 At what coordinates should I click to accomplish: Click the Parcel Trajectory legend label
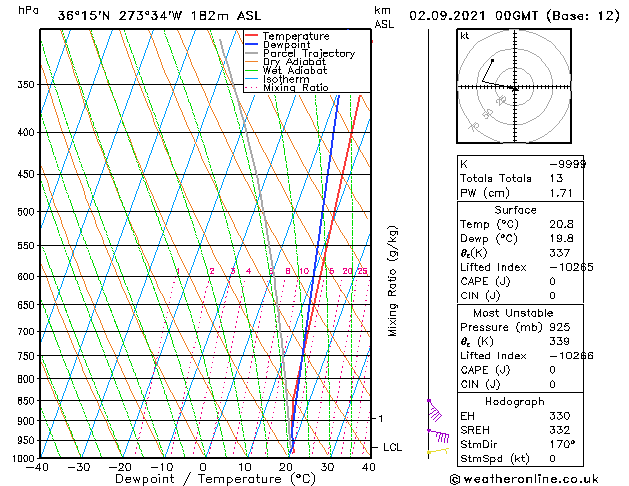tap(309, 53)
